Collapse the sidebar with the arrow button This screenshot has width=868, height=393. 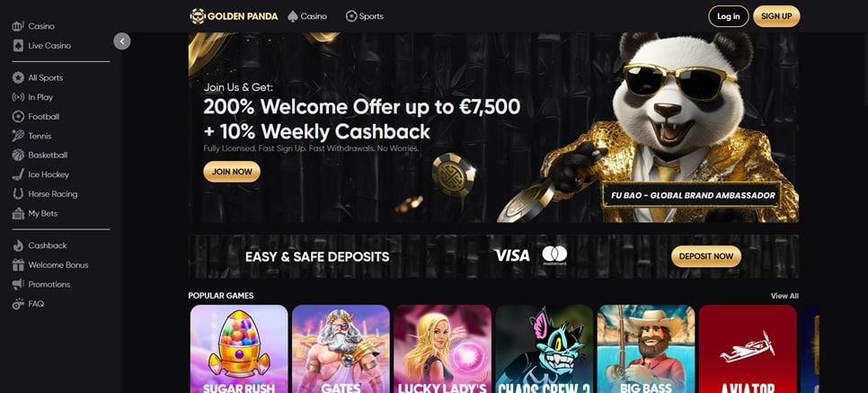[x=122, y=41]
